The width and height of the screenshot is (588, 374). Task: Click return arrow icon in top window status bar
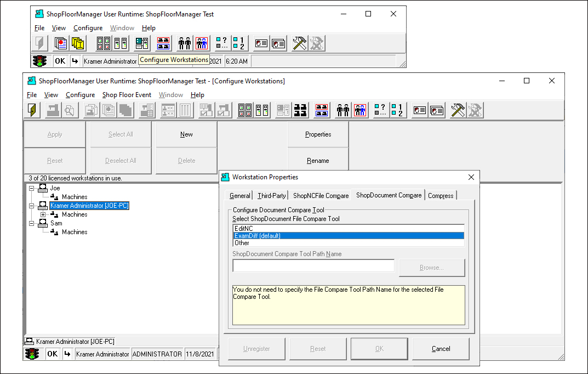(75, 61)
